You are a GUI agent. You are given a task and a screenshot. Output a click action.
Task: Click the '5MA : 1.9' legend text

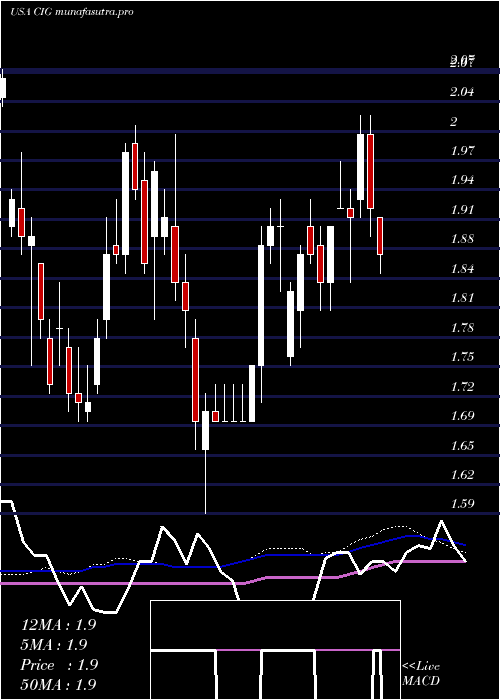54,645
